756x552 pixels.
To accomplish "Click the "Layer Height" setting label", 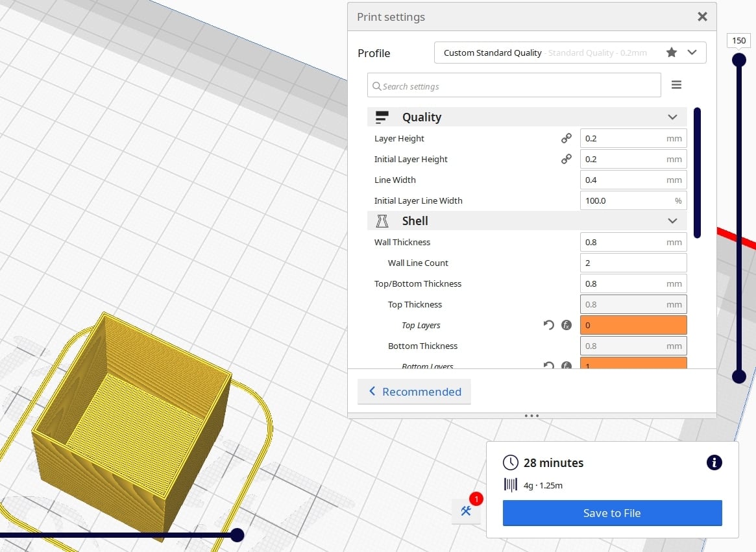I will [x=399, y=138].
